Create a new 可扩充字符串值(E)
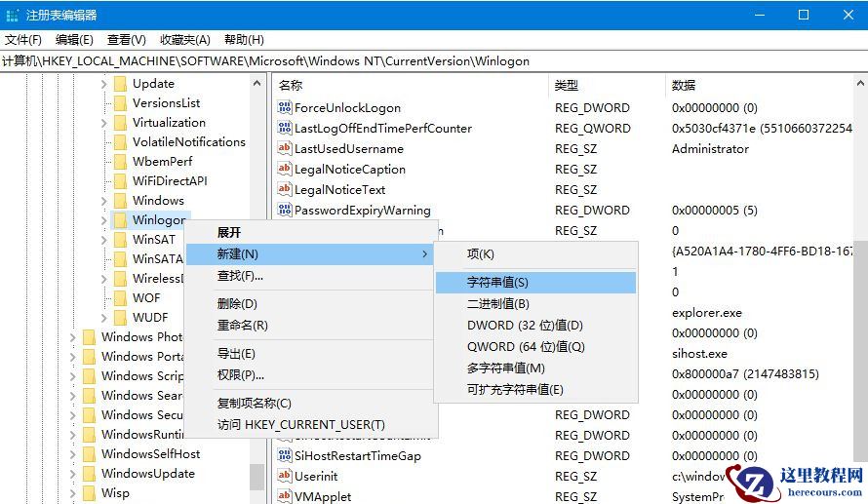This screenshot has width=868, height=504. click(x=535, y=390)
